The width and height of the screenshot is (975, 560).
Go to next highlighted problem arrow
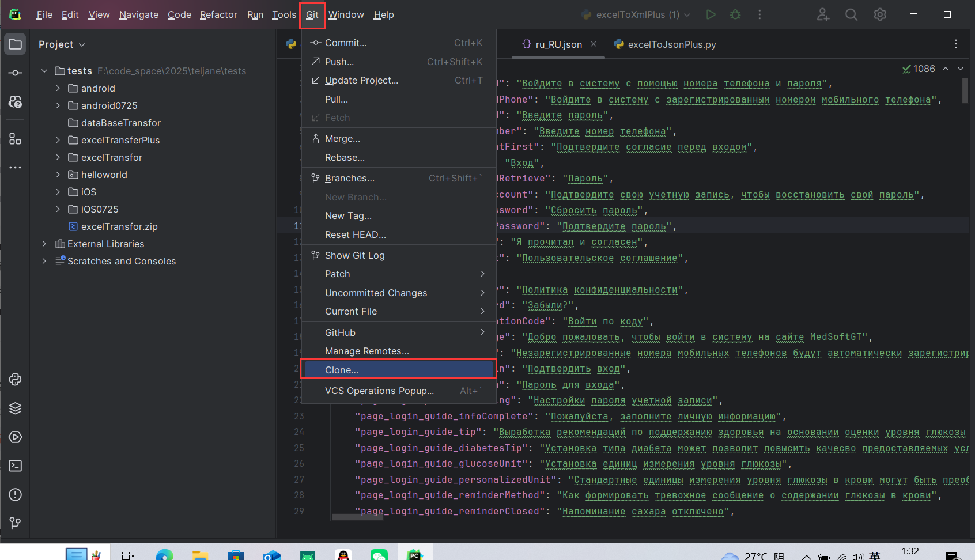(961, 69)
